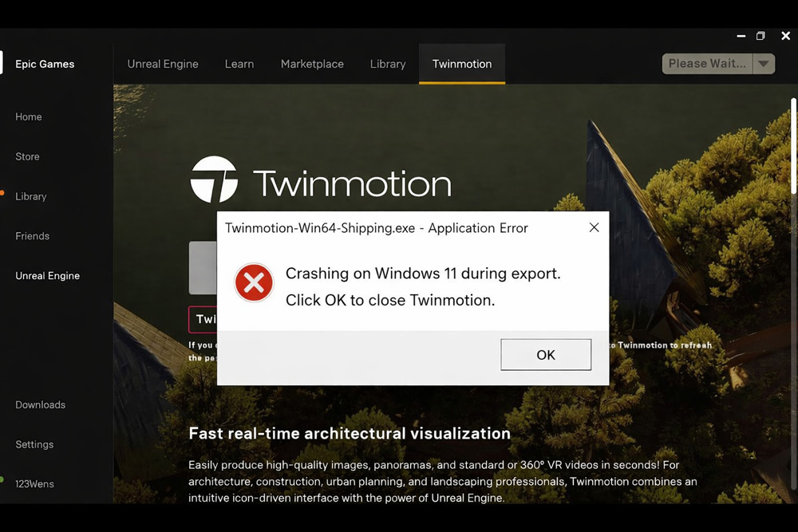
Task: Click the Epic Games logo icon
Action: (x=2, y=64)
